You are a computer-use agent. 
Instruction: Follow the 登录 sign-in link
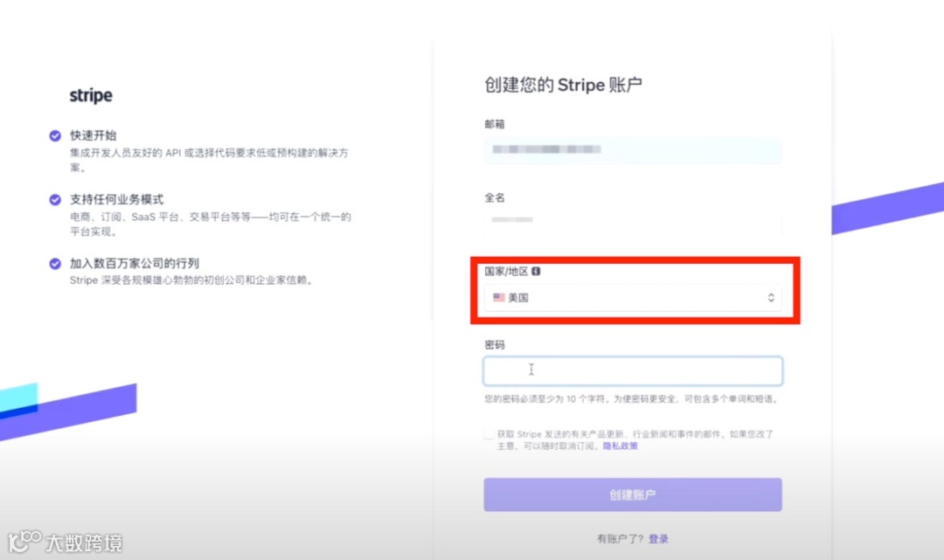(658, 539)
